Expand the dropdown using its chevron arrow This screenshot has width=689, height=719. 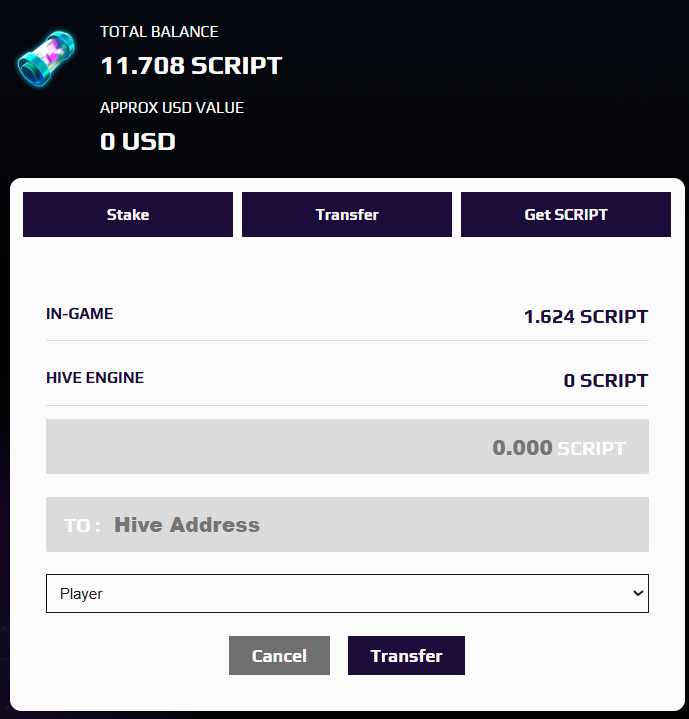coord(638,593)
